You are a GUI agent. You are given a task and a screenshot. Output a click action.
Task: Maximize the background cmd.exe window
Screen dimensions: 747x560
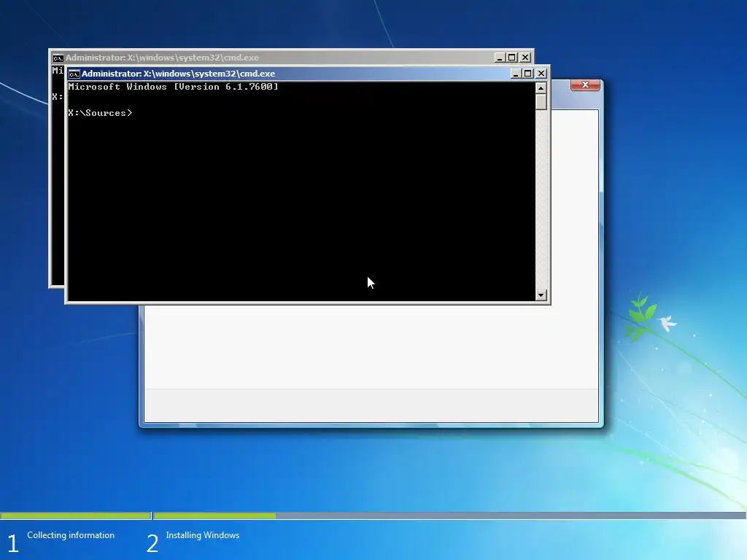click(x=511, y=58)
